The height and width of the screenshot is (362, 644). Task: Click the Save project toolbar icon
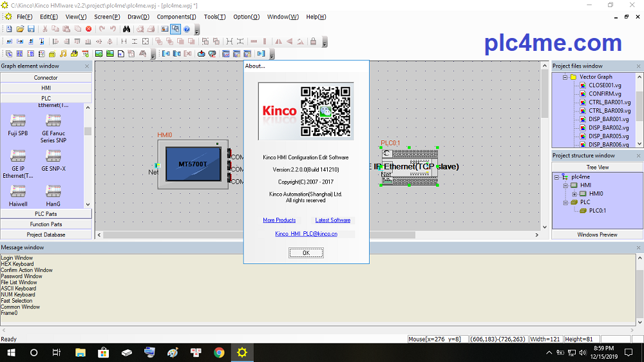(x=31, y=29)
